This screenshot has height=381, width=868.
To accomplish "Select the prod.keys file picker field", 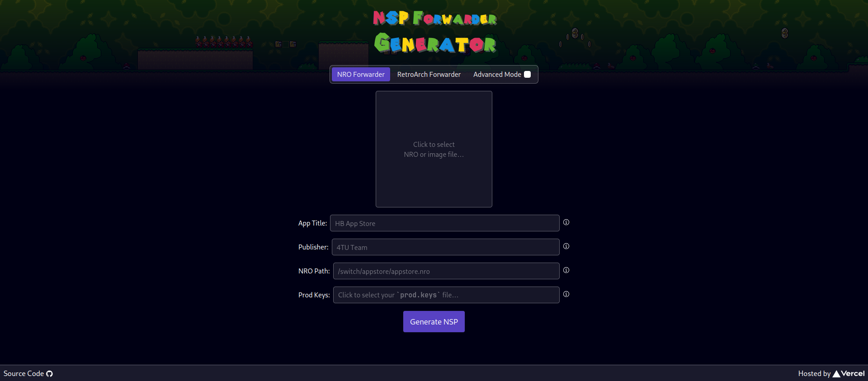I will coord(446,295).
